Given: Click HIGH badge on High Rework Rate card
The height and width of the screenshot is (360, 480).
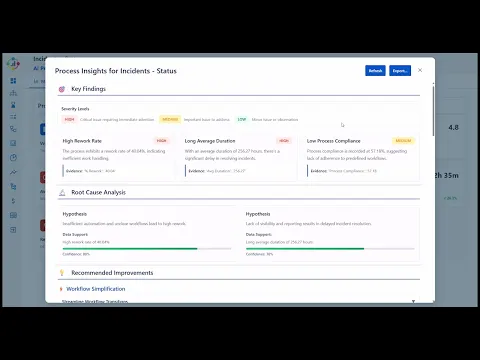Looking at the screenshot, I should point(162,141).
